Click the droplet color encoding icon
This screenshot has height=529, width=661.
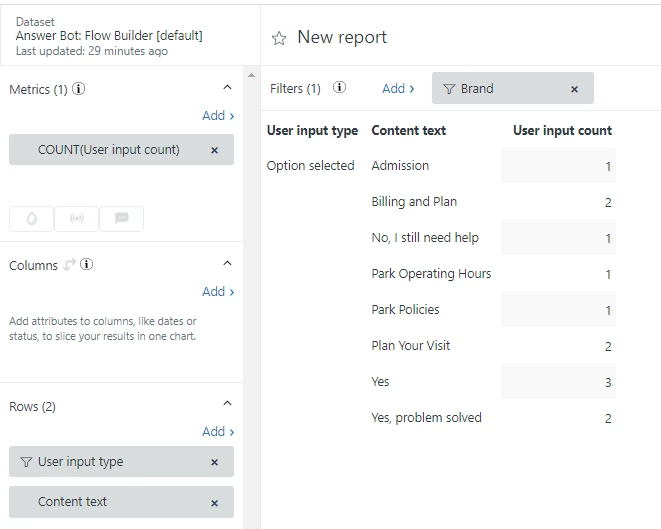coord(32,218)
